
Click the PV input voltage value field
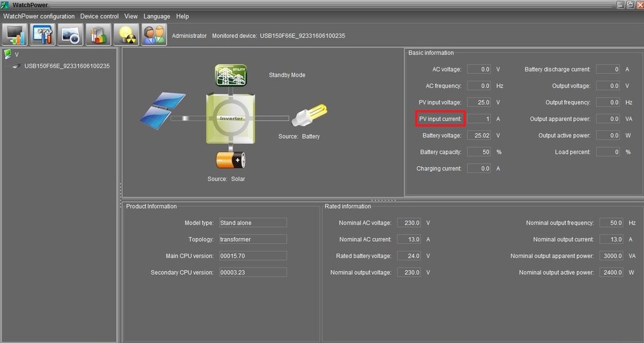(x=478, y=102)
